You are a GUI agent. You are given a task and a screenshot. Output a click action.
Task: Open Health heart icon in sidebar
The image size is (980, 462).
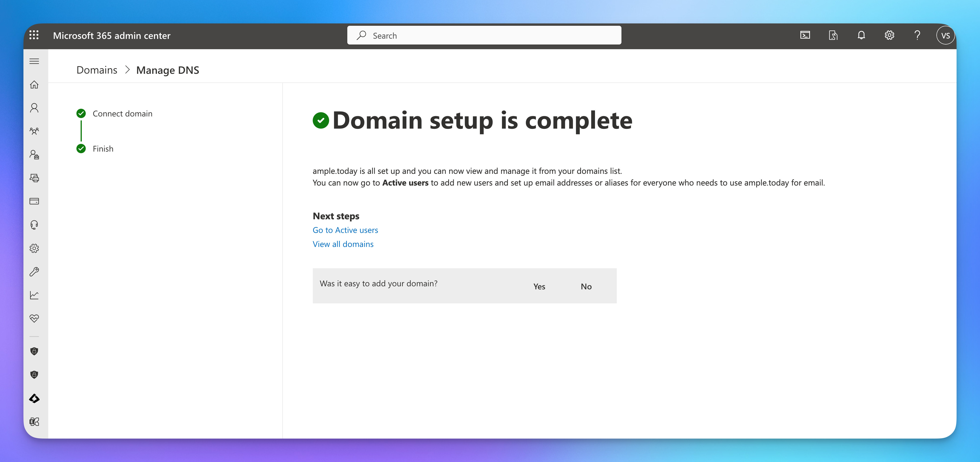34,318
